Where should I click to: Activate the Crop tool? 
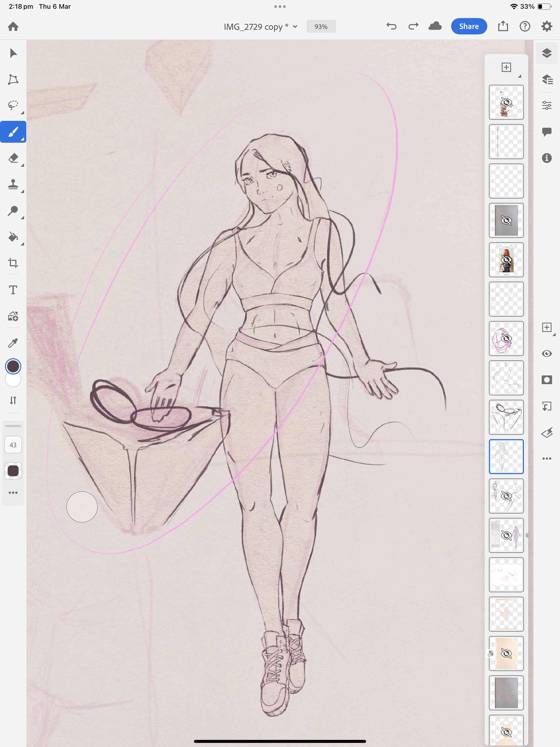(x=13, y=263)
